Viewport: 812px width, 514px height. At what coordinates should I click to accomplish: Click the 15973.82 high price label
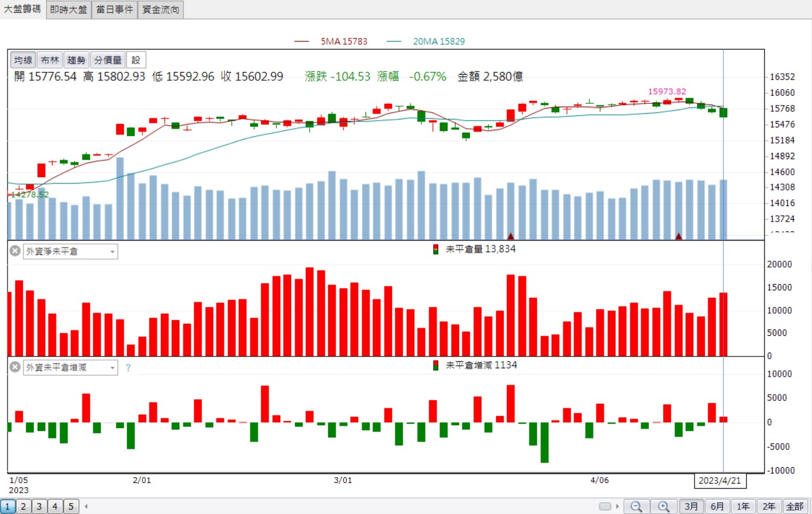tap(667, 91)
